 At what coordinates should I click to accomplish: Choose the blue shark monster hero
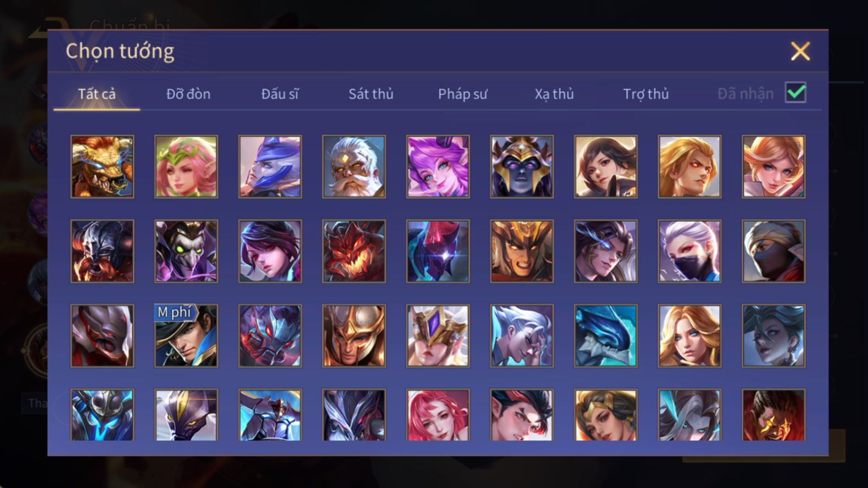(605, 336)
